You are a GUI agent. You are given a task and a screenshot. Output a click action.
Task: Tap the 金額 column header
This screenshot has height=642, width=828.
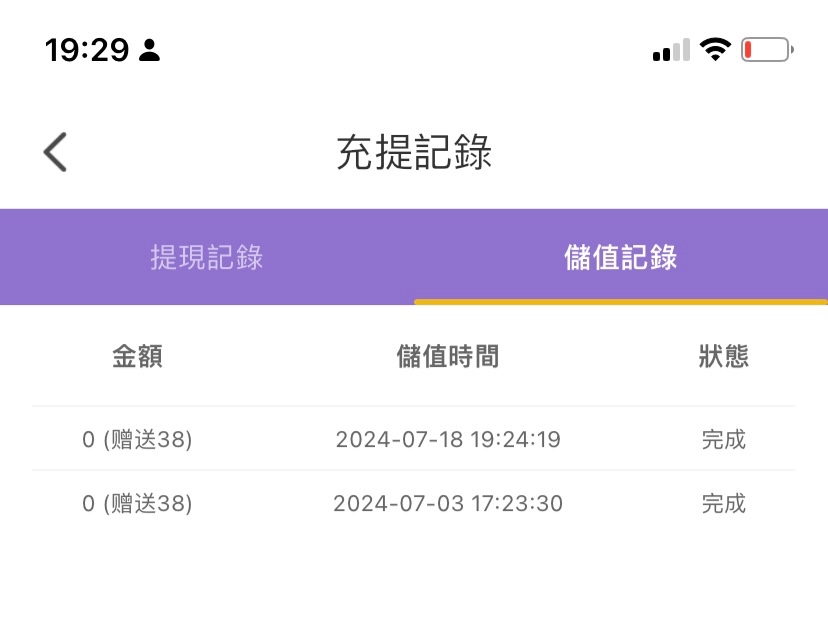point(137,356)
